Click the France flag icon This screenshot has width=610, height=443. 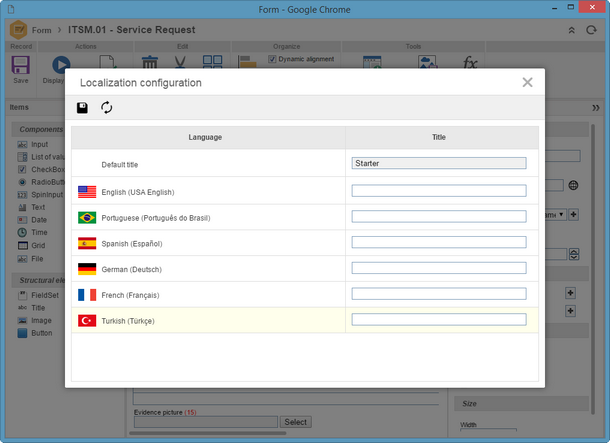click(87, 295)
